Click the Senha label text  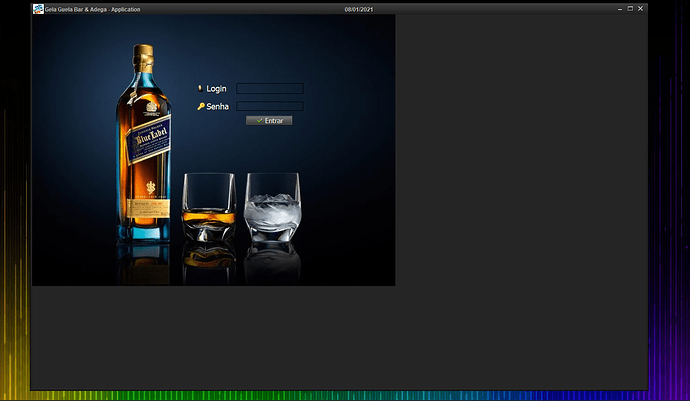pyautogui.click(x=217, y=107)
